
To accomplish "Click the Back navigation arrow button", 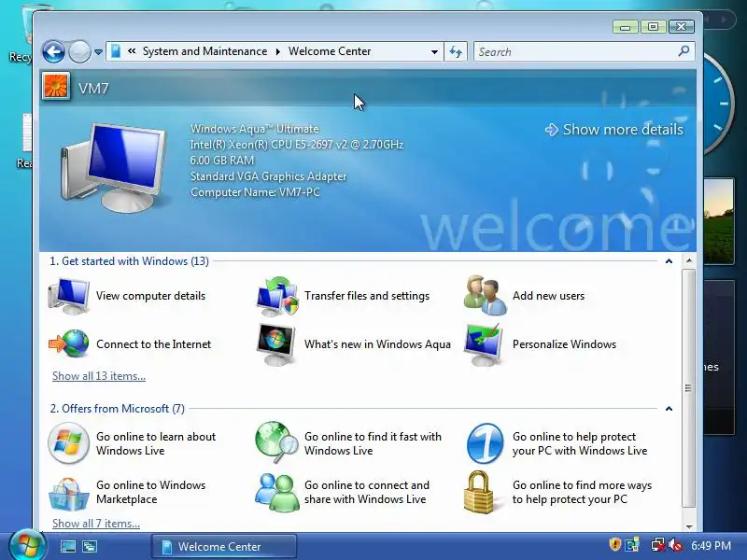I will [53, 51].
